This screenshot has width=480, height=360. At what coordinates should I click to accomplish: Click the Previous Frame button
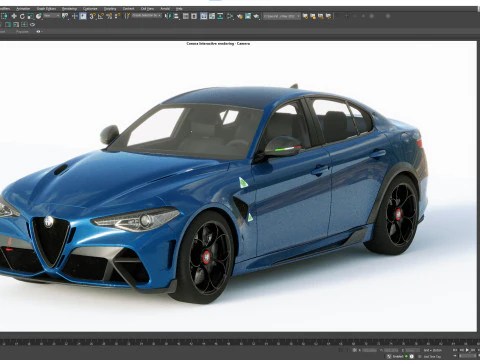tap(462, 350)
